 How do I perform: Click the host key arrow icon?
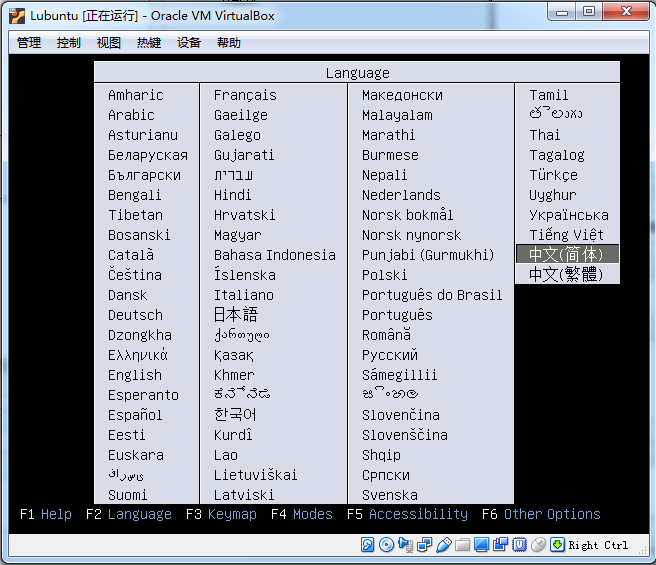557,544
